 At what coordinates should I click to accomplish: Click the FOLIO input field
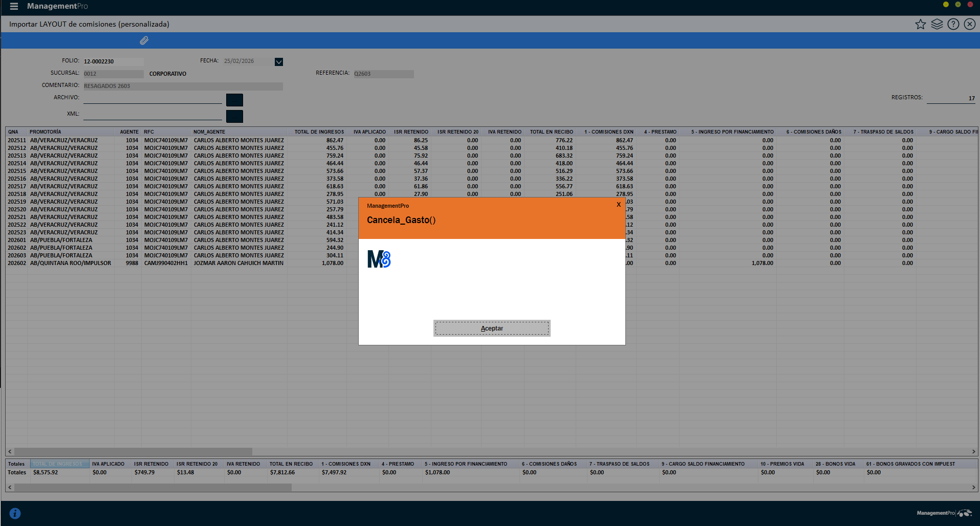[113, 61]
